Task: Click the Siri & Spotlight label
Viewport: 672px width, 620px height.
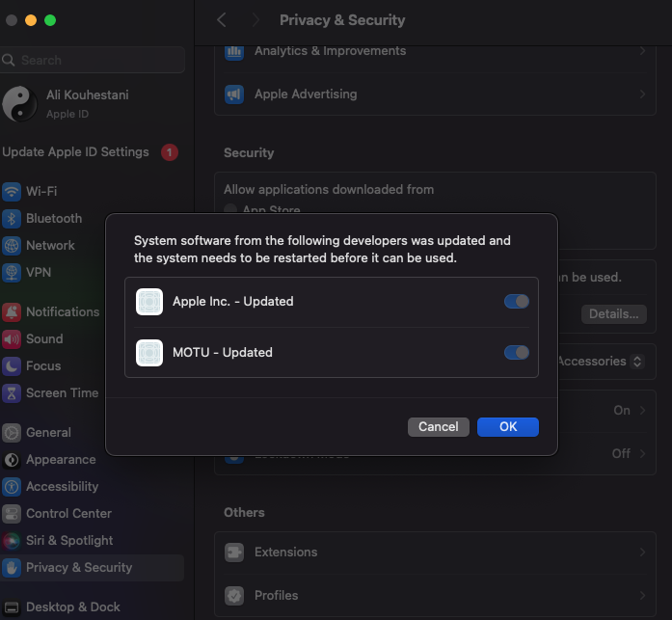Action: 69,541
